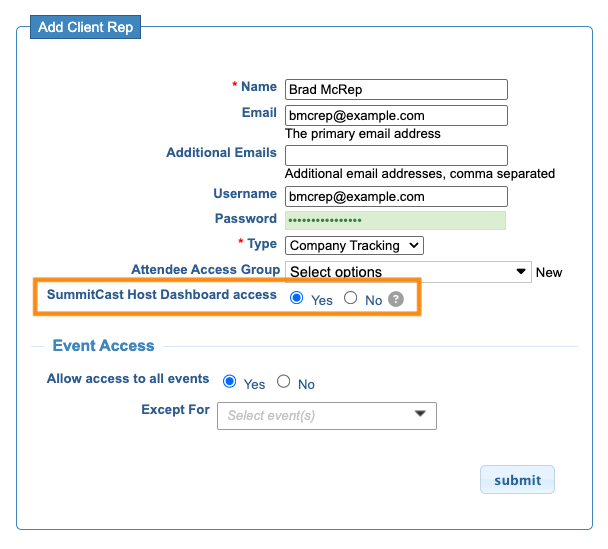Screen dimensions: 608x549
Task: Click the help question mark icon
Action: 396,299
